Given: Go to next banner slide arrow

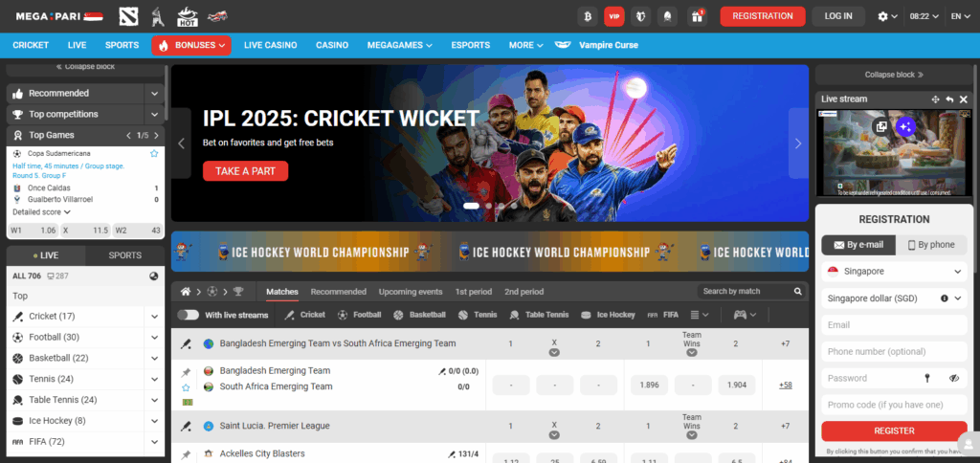Looking at the screenshot, I should tap(798, 143).
